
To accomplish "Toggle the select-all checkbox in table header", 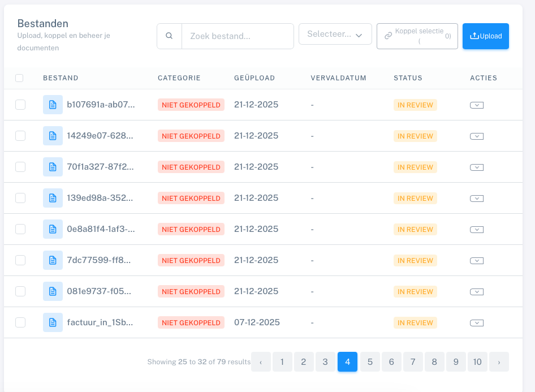I will (19, 78).
